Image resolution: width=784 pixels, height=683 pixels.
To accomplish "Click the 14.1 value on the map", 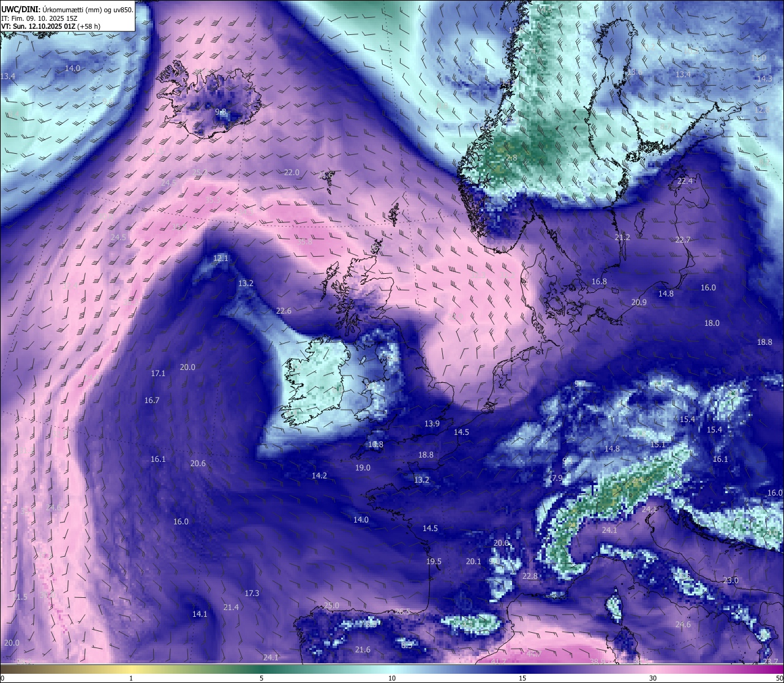I will point(200,614).
